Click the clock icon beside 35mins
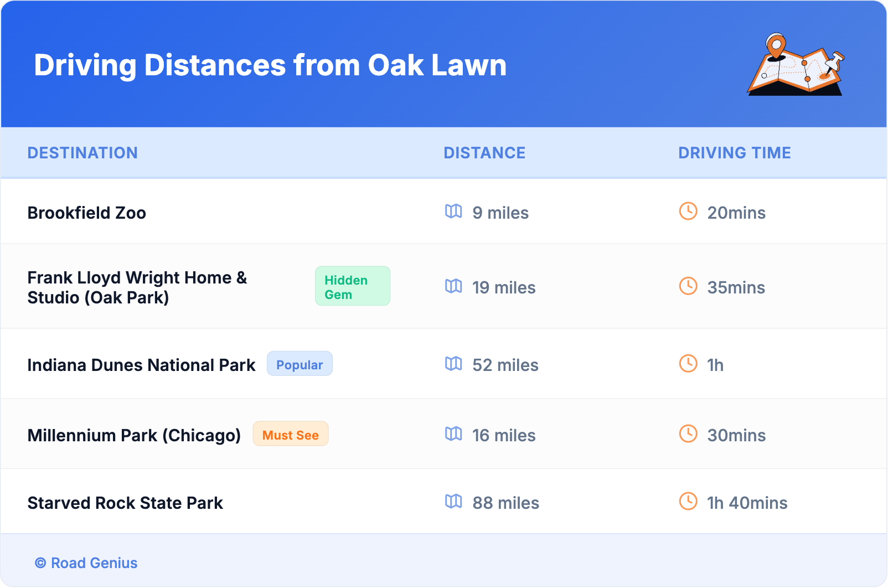The height and width of the screenshot is (588, 888). (x=688, y=286)
